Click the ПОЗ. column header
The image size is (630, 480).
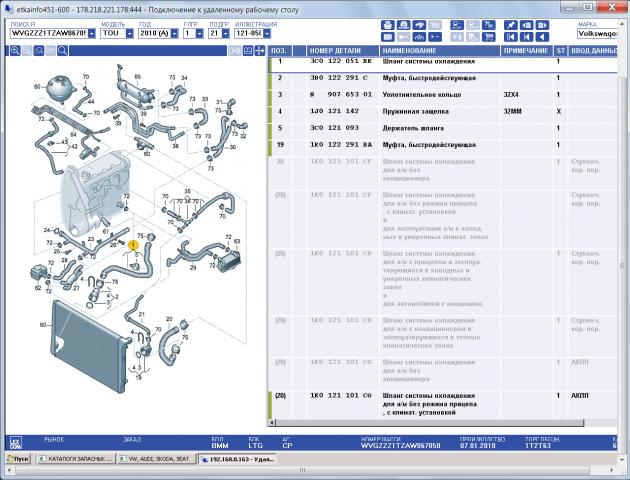(280, 51)
